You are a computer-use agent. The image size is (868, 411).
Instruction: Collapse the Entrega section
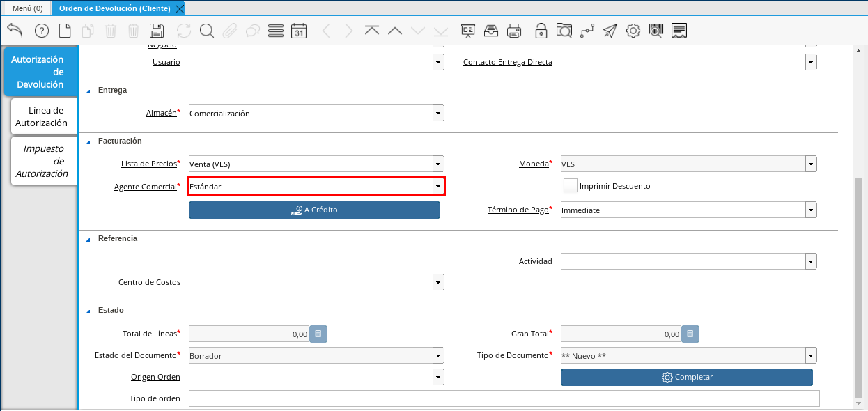point(88,91)
